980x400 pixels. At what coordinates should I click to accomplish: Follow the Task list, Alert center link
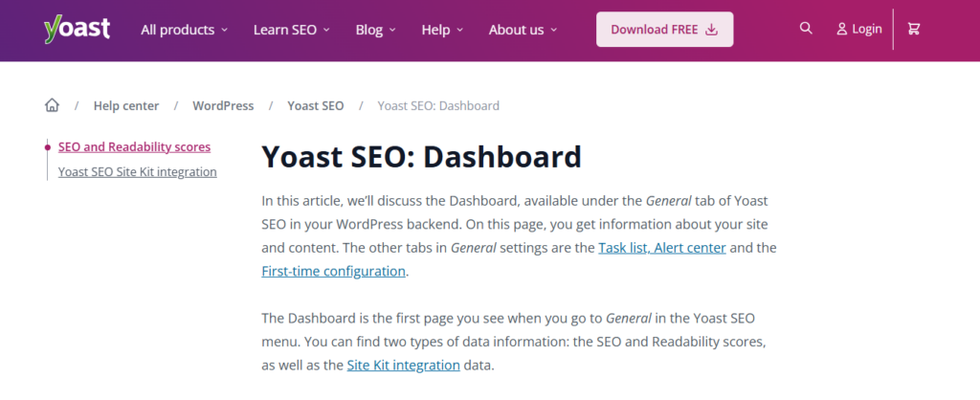[x=662, y=248]
